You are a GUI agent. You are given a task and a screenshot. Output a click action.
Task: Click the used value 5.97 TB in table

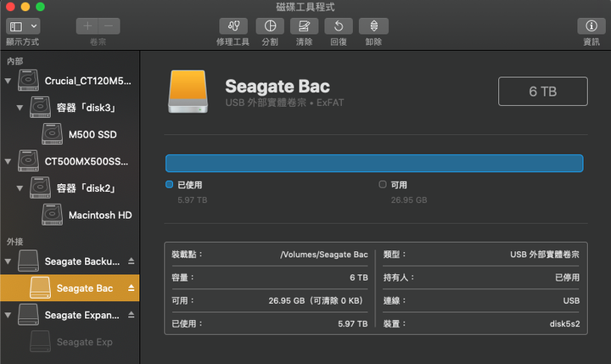click(x=353, y=324)
